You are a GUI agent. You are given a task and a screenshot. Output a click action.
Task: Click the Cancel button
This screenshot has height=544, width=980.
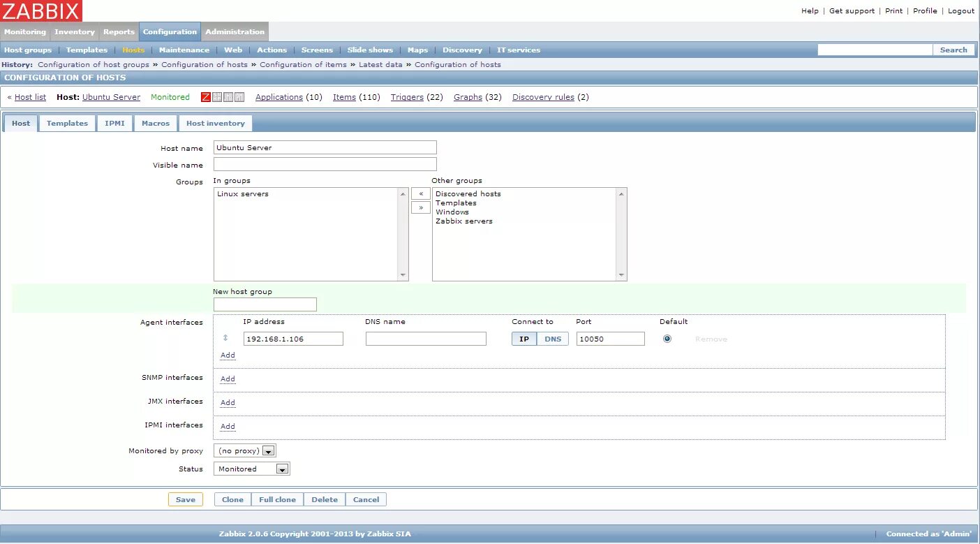[366, 499]
